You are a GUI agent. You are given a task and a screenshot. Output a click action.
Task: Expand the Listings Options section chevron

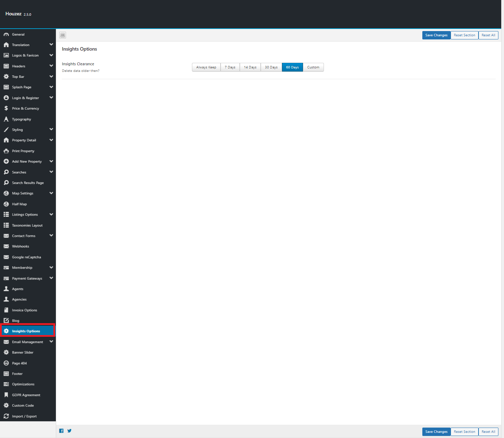click(x=51, y=214)
